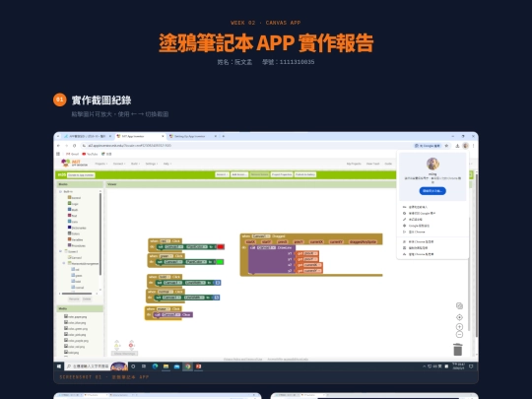Click the notification center icon in system tray
Viewport: 532px width, 399px height.
click(471, 366)
